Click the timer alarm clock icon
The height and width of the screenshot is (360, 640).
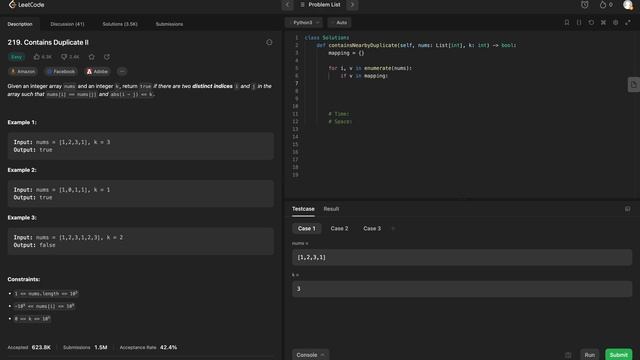click(584, 5)
